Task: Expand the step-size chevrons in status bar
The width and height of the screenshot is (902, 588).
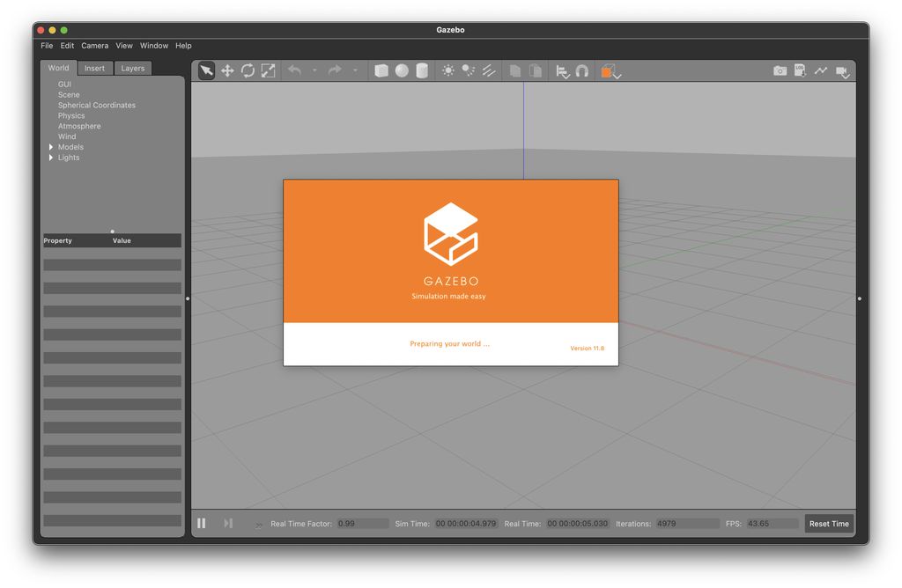Action: pyautogui.click(x=259, y=525)
